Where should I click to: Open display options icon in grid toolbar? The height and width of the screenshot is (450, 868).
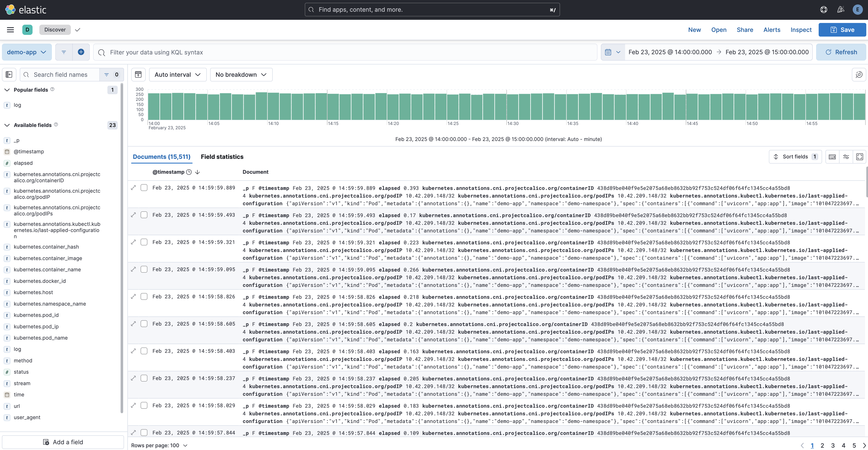(846, 157)
